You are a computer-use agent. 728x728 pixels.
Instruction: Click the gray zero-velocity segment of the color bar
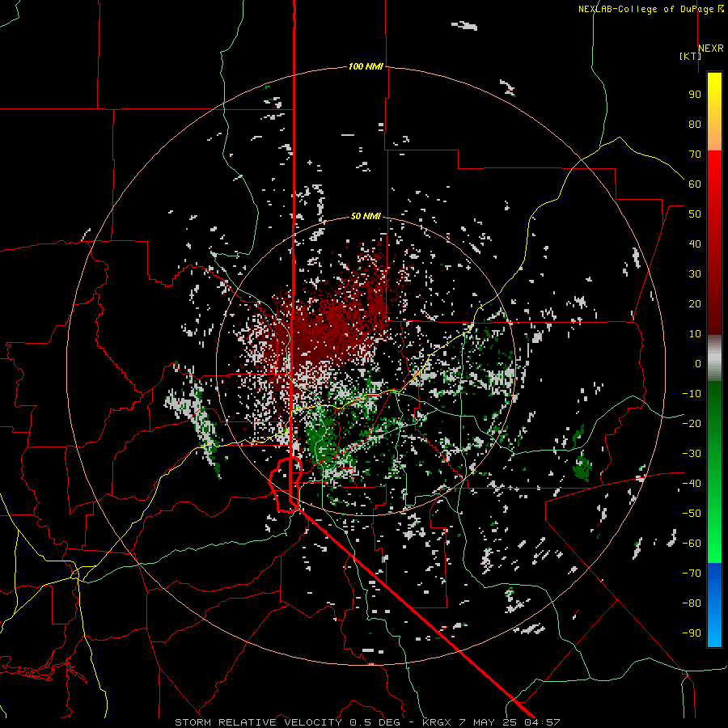714,358
